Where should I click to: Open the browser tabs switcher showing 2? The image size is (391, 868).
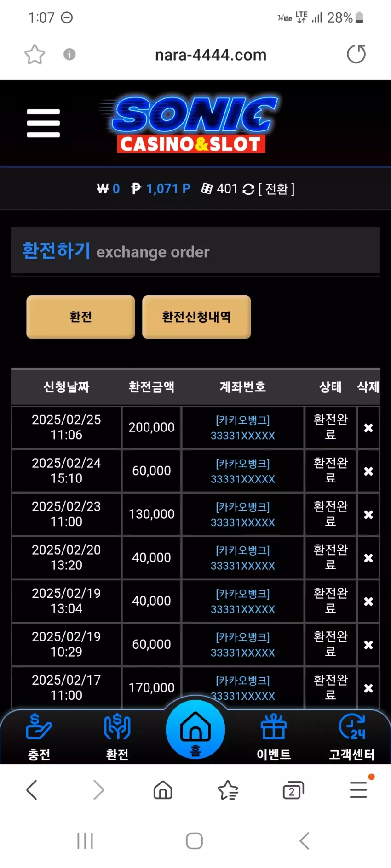pyautogui.click(x=293, y=790)
